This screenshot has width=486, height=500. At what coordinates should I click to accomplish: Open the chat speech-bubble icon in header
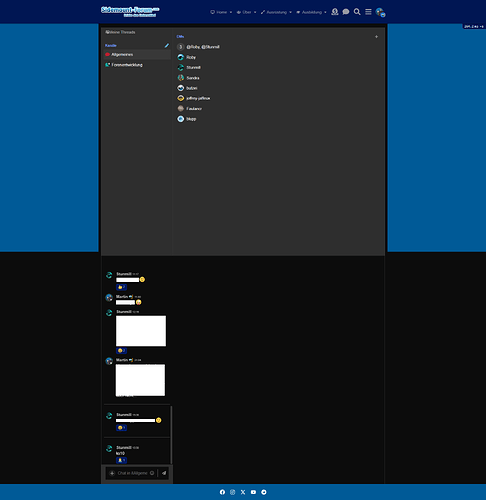(x=346, y=12)
